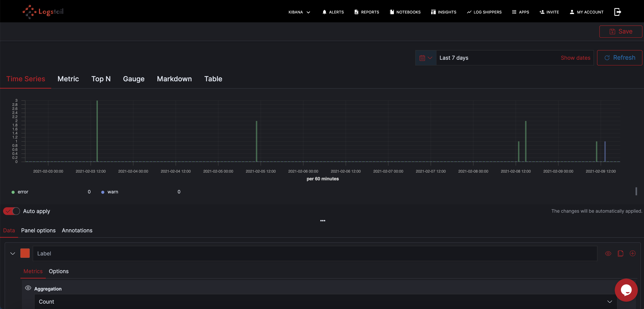This screenshot has height=309, width=644.
Task: Click the Logstail logo
Action: point(43,12)
